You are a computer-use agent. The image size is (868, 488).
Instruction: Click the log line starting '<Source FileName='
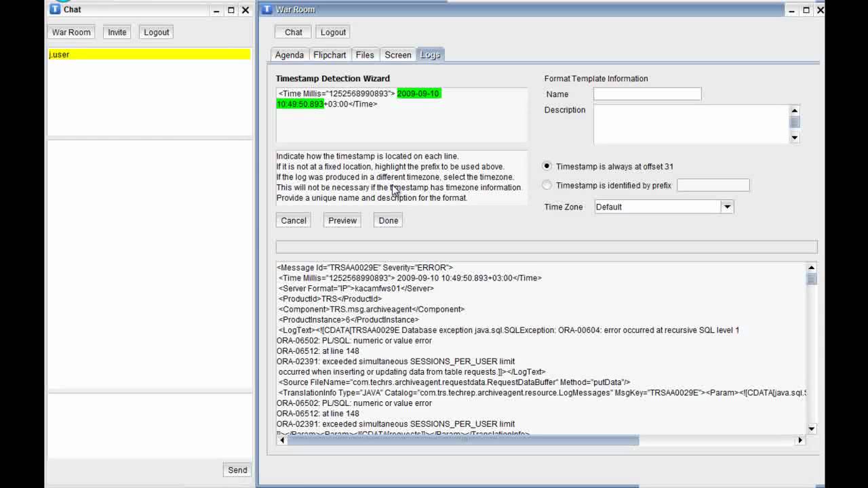(454, 382)
